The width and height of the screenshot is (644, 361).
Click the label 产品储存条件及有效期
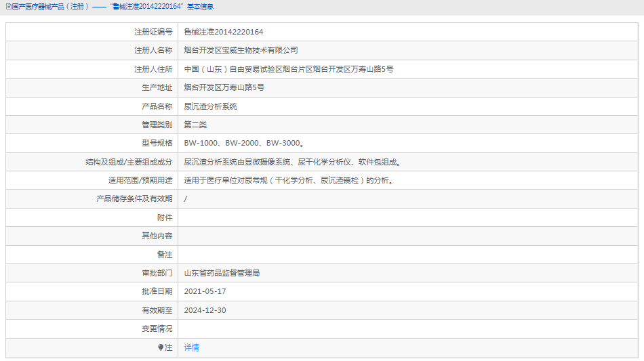pyautogui.click(x=134, y=199)
